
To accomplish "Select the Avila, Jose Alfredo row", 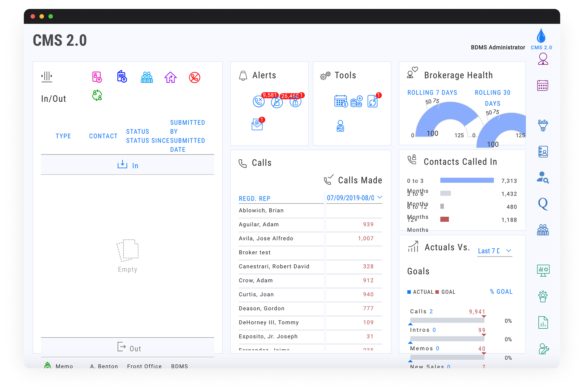I will 311,239.
